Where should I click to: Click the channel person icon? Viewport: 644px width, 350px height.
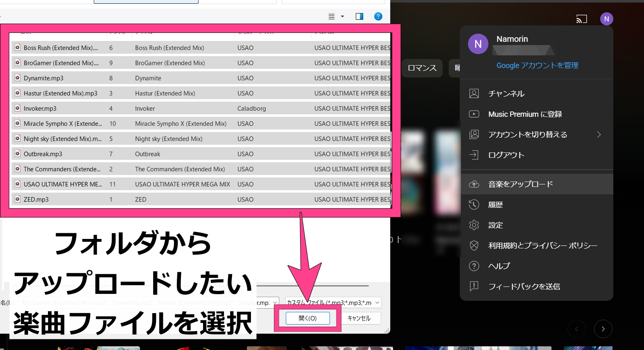(x=474, y=93)
